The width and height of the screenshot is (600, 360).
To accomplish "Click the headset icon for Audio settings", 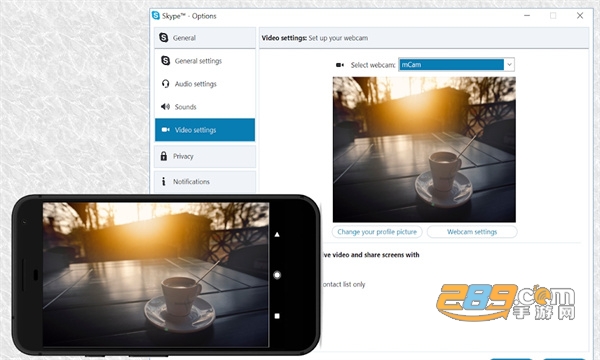I will click(165, 83).
